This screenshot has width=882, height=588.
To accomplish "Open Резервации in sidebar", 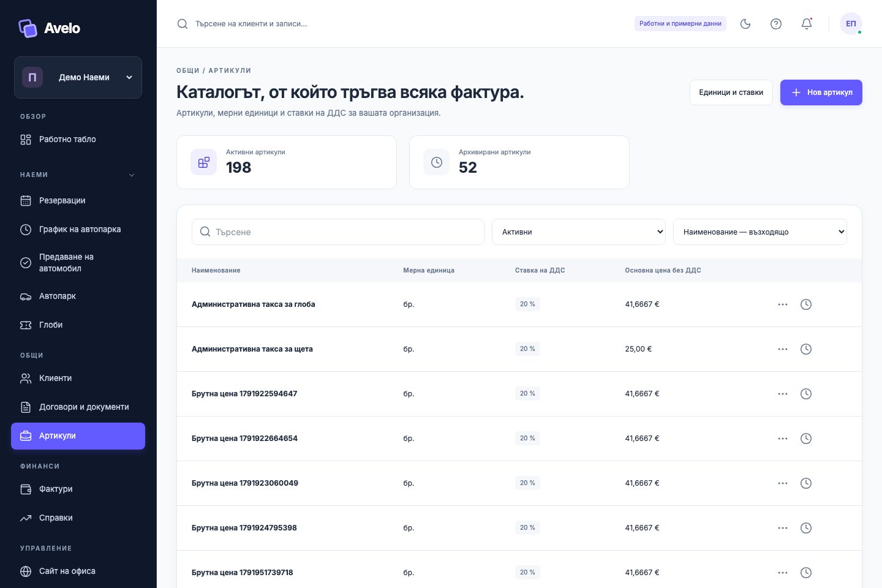I will (x=78, y=201).
